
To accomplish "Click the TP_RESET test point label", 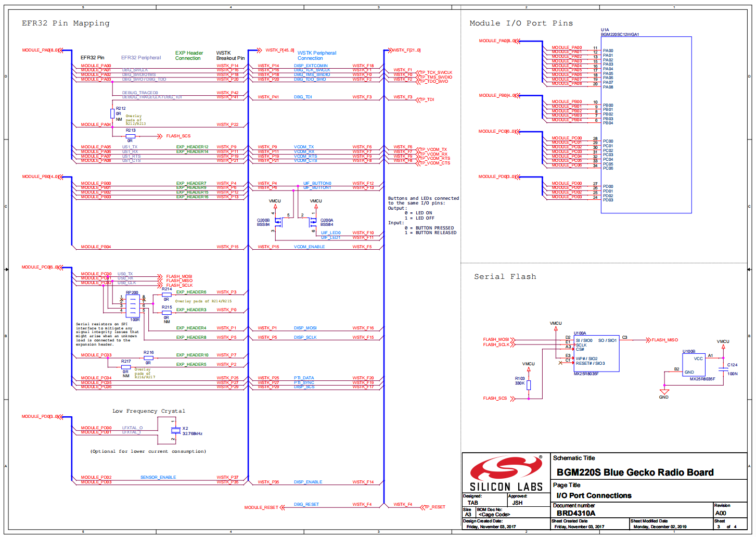I will click(434, 507).
